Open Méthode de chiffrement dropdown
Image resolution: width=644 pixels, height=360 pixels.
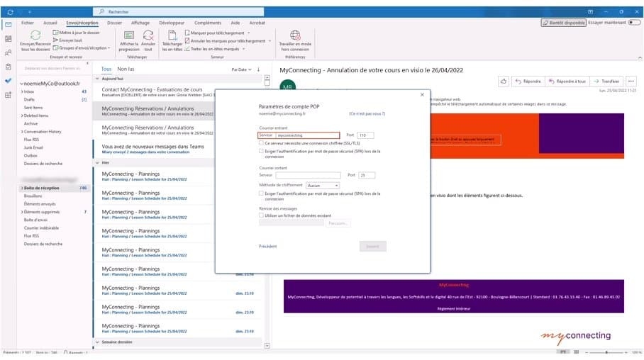coord(323,186)
